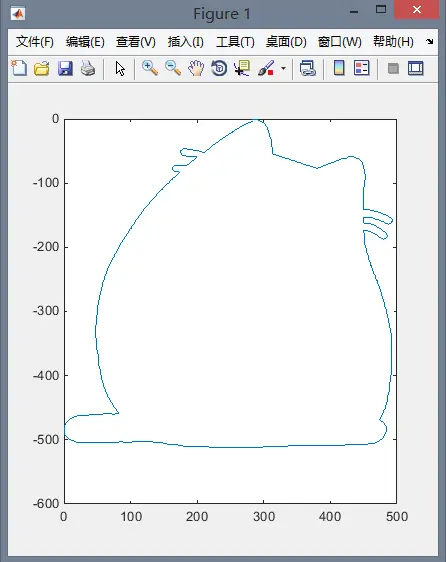The height and width of the screenshot is (562, 446).
Task: Maximize the Figure 1 window
Action: pyautogui.click(x=381, y=9)
